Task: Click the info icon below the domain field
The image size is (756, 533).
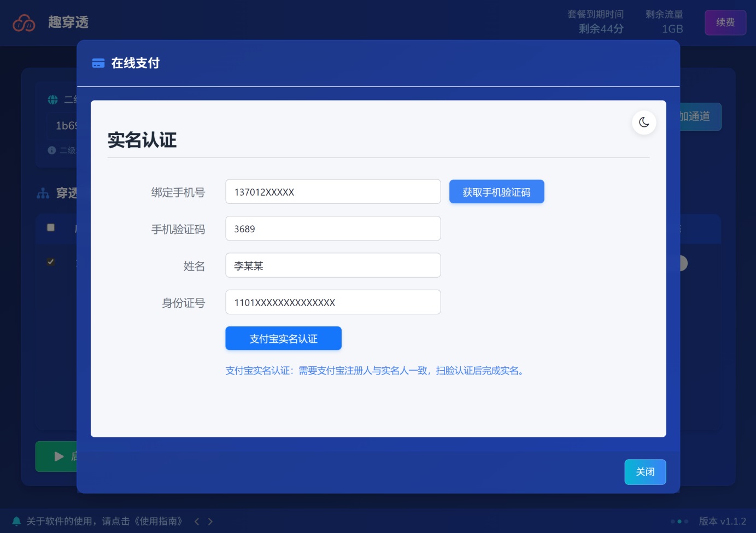Action: 51,150
